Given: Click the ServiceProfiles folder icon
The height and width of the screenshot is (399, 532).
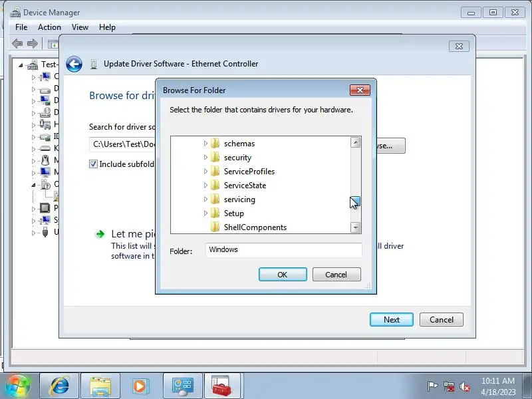Looking at the screenshot, I should (x=215, y=172).
